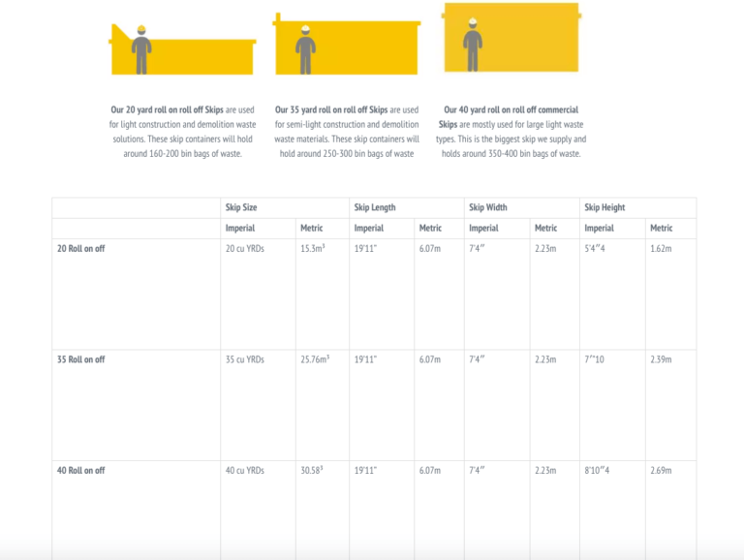This screenshot has height=560, width=744.
Task: Click the Skip Height column header
Action: pyautogui.click(x=604, y=207)
